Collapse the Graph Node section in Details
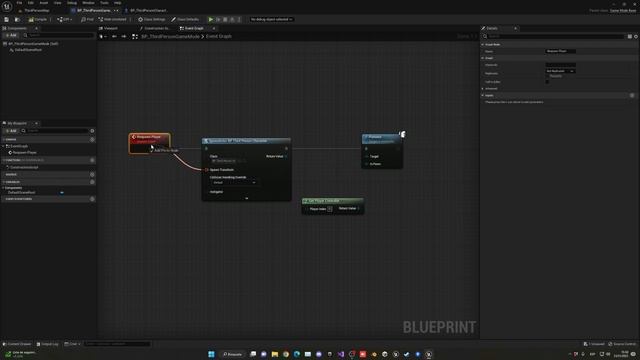Screen dimensions: 640x360 coord(483,44)
